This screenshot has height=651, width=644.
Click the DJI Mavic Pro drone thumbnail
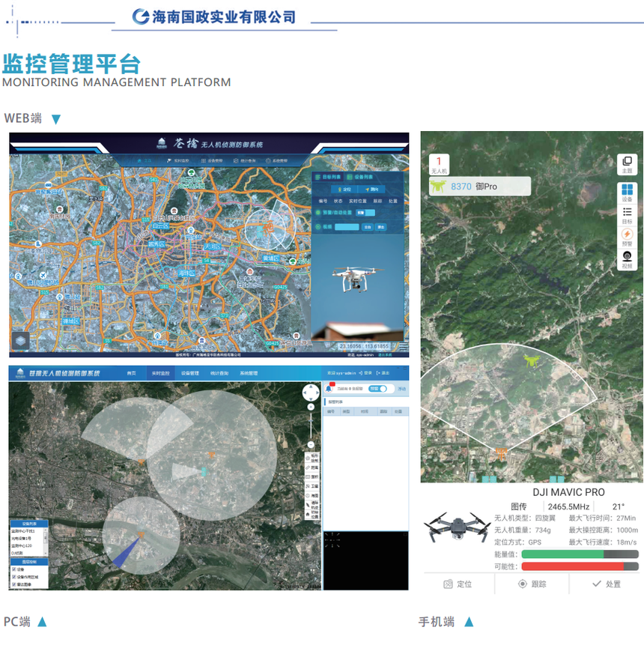[457, 527]
